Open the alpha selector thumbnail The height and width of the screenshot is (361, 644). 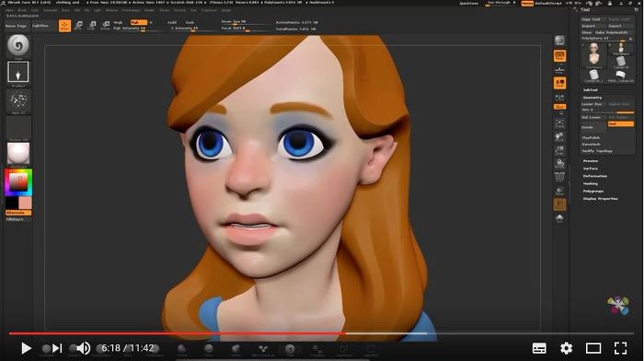click(18, 100)
